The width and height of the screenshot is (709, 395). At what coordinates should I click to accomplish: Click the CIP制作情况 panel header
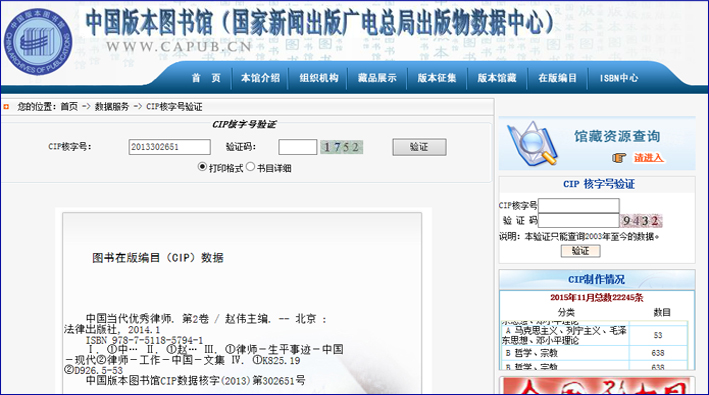click(597, 279)
